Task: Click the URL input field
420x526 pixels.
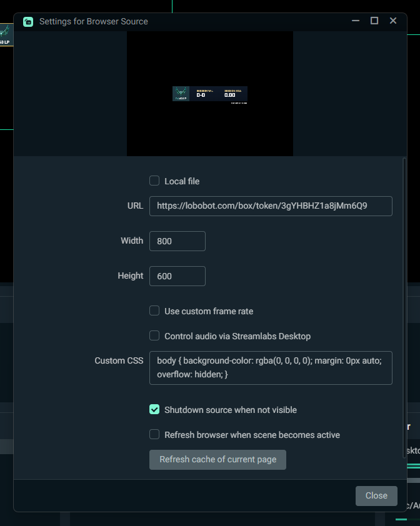Action: (x=270, y=206)
